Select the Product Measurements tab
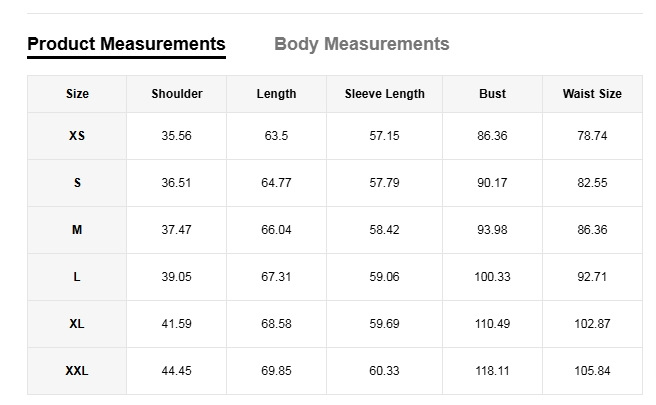The image size is (656, 405). tap(126, 44)
